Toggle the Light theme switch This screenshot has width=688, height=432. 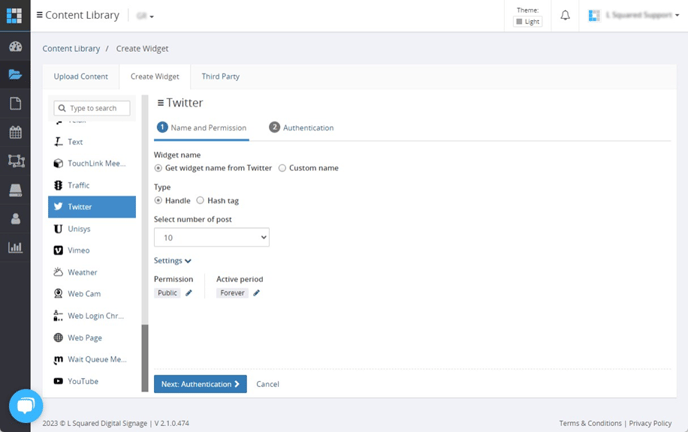point(528,21)
